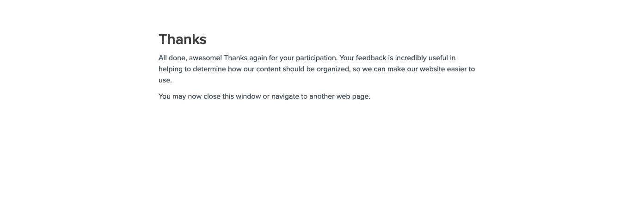The image size is (644, 220).
Task: Click "use." ending the first paragraph
Action: tap(165, 80)
